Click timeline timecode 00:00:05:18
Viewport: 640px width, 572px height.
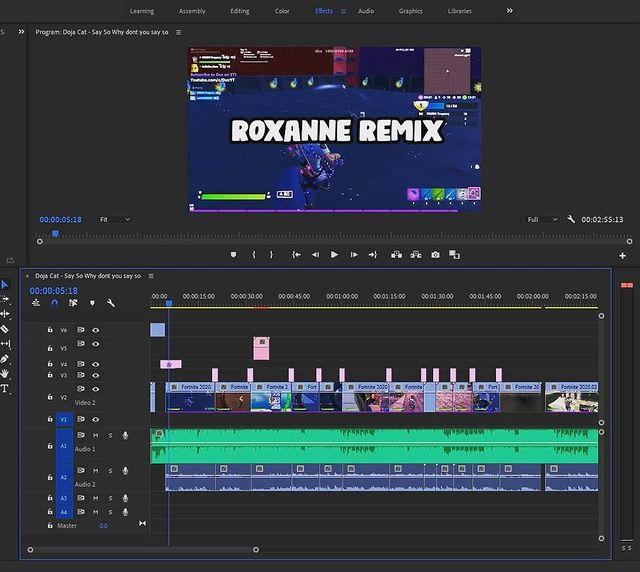(53, 291)
